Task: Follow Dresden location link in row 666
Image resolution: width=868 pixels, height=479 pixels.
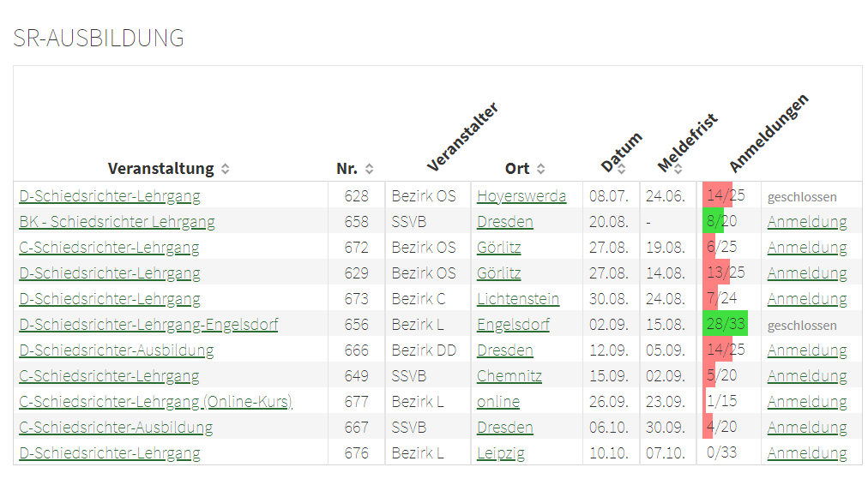Action: click(x=505, y=350)
